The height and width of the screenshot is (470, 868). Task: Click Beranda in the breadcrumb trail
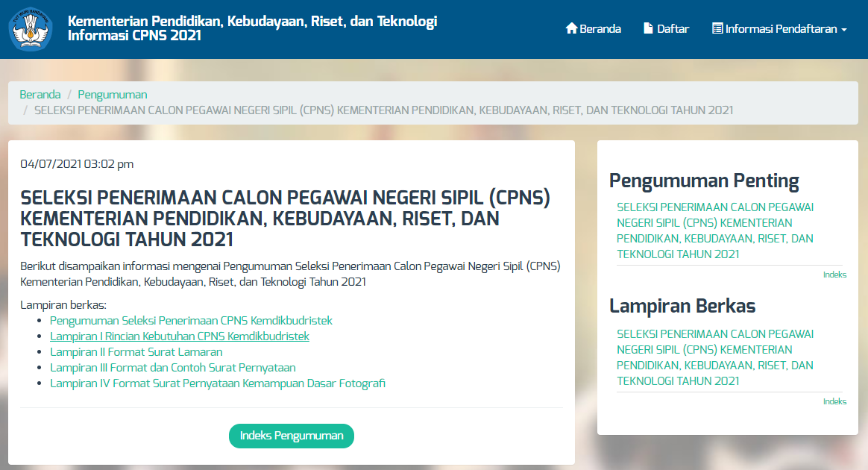(40, 94)
